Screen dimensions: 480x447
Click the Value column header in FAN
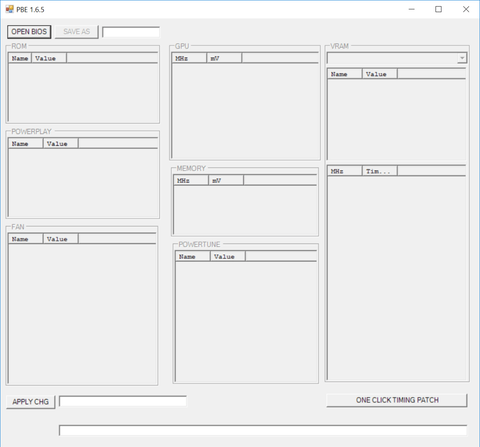tap(61, 239)
